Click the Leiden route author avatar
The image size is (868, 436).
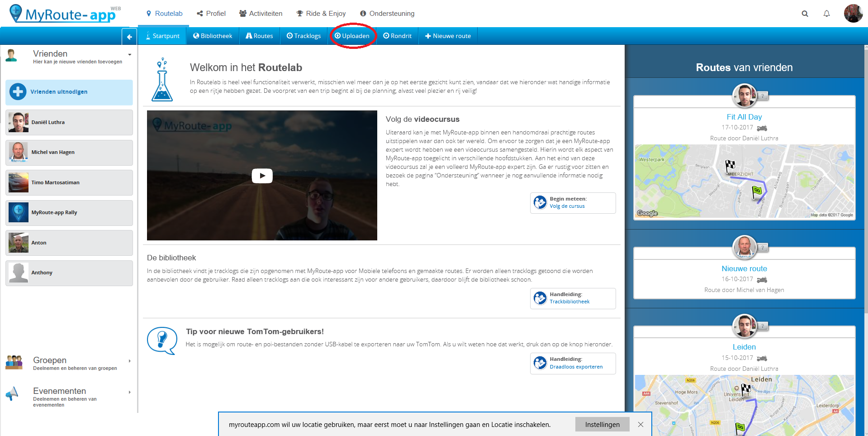click(744, 326)
